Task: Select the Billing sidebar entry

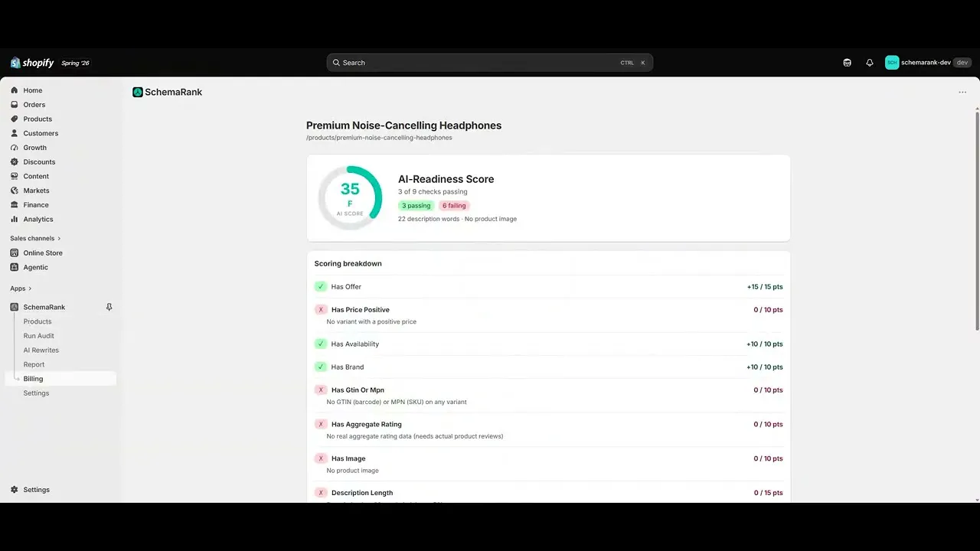Action: [x=61, y=379]
